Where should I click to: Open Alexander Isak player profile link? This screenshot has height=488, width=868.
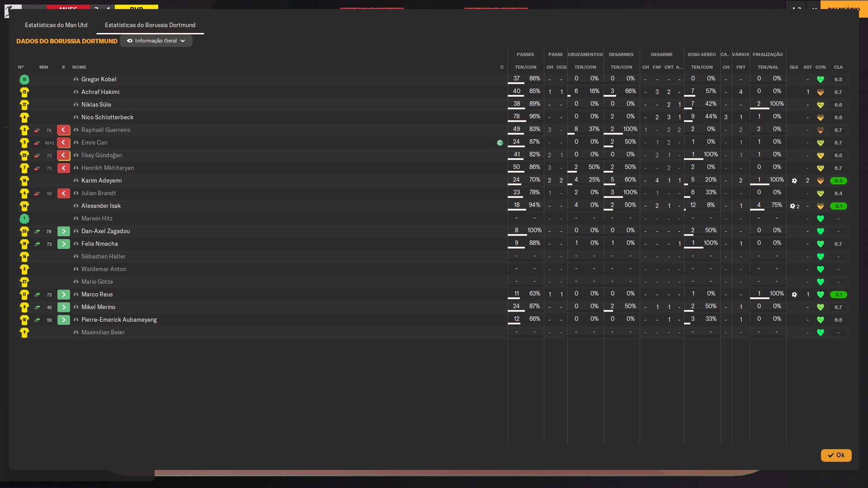[101, 206]
